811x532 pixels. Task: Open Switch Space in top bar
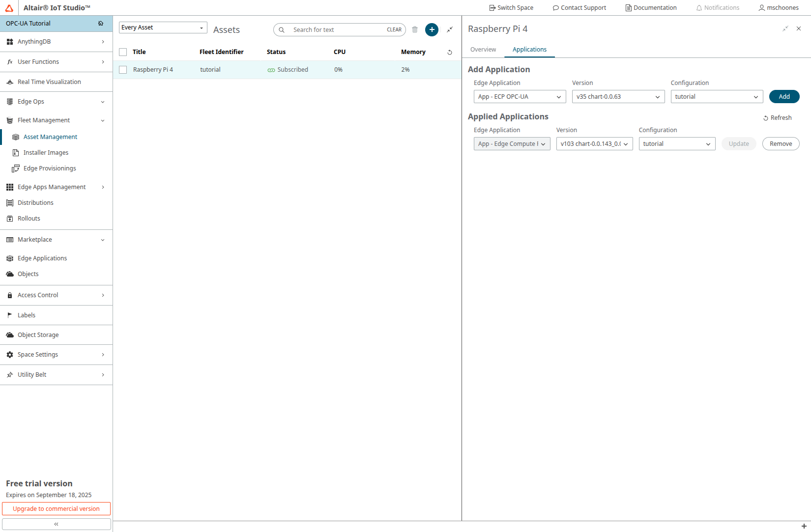tap(511, 8)
